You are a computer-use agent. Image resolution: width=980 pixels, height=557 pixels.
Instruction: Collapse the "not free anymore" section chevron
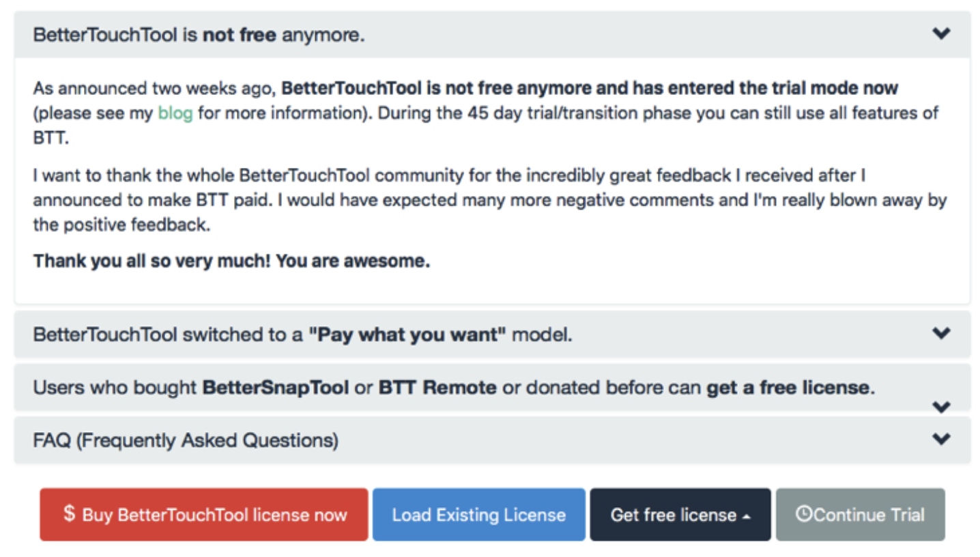click(941, 33)
